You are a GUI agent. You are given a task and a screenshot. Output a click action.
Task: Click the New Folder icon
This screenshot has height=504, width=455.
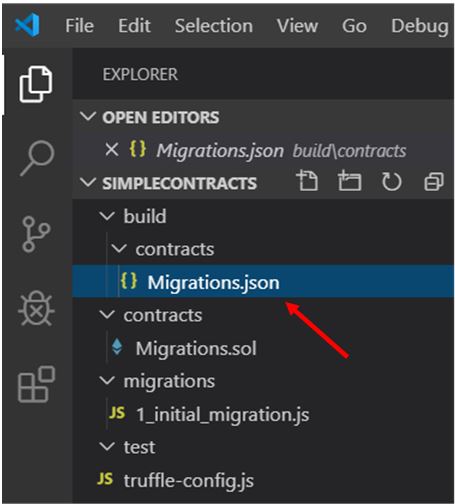(349, 181)
